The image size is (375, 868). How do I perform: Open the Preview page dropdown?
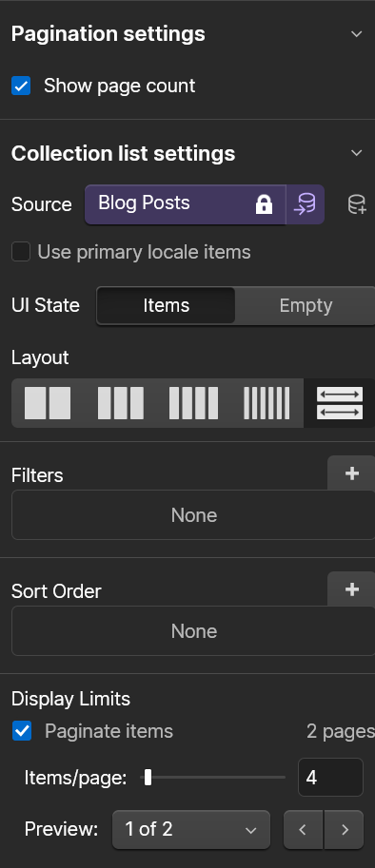[191, 829]
